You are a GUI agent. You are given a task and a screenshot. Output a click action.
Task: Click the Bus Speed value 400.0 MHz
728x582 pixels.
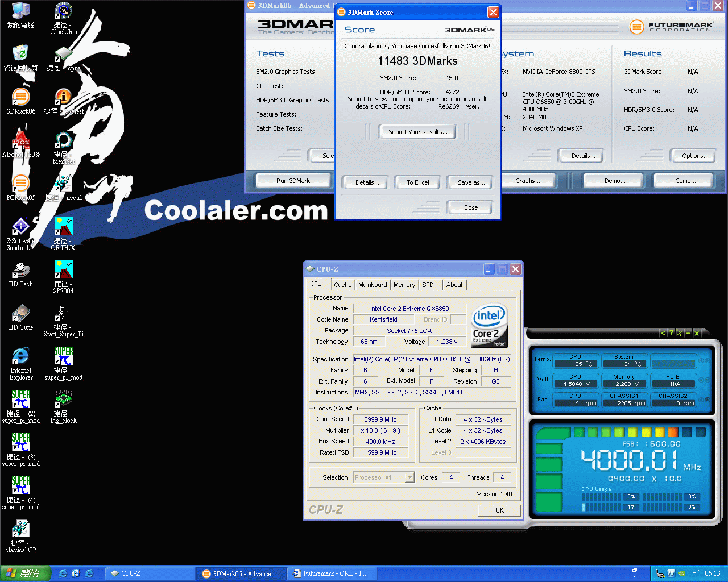click(x=380, y=442)
